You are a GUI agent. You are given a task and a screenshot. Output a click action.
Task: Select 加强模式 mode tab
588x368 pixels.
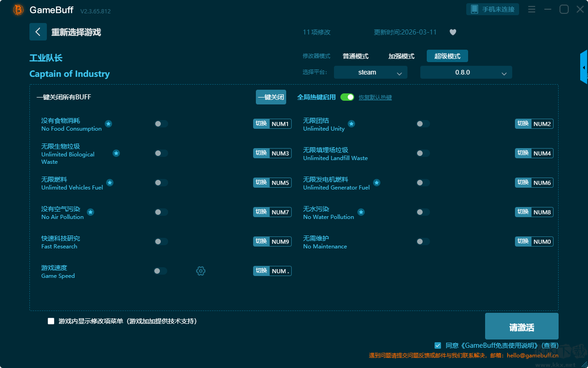coord(401,56)
